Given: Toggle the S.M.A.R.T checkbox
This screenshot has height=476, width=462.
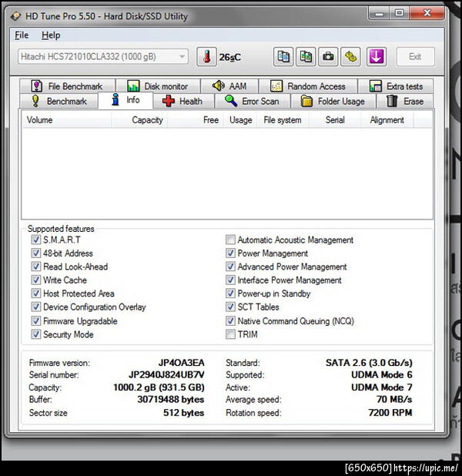Looking at the screenshot, I should (x=36, y=240).
